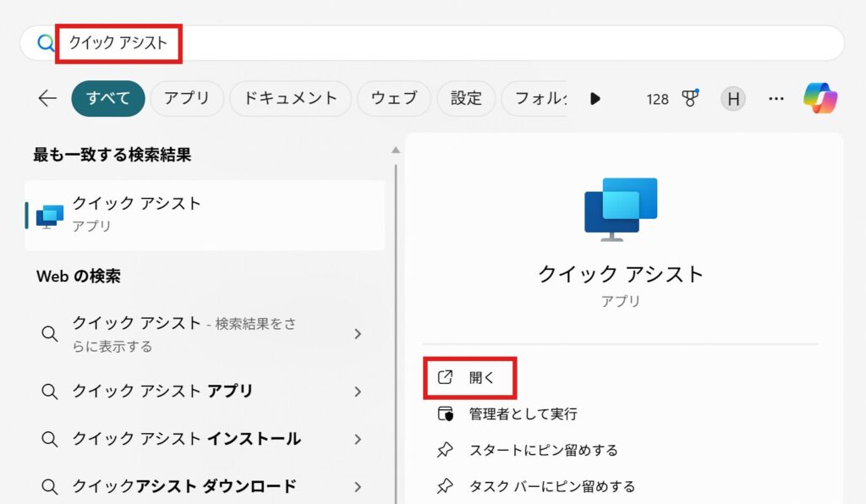Go back with the left arrow button
The width and height of the screenshot is (866, 504).
pos(47,98)
